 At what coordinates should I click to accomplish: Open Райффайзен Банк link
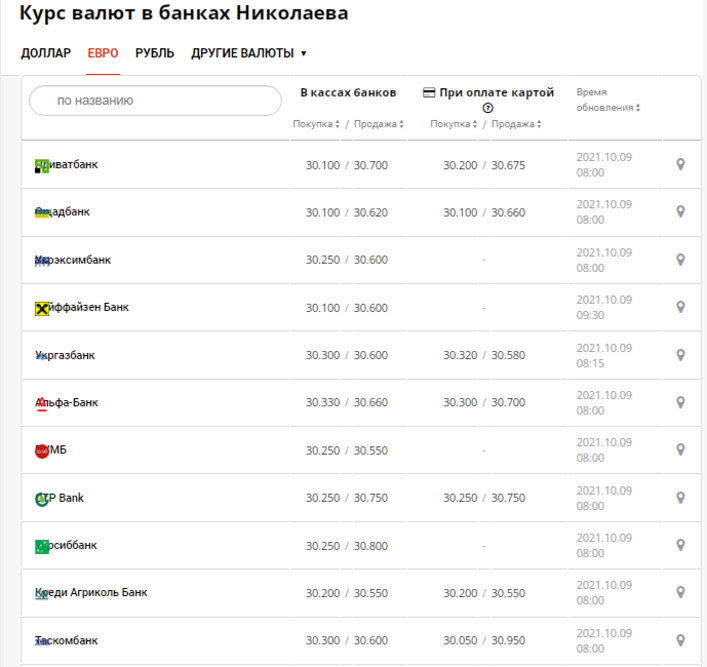(x=82, y=308)
